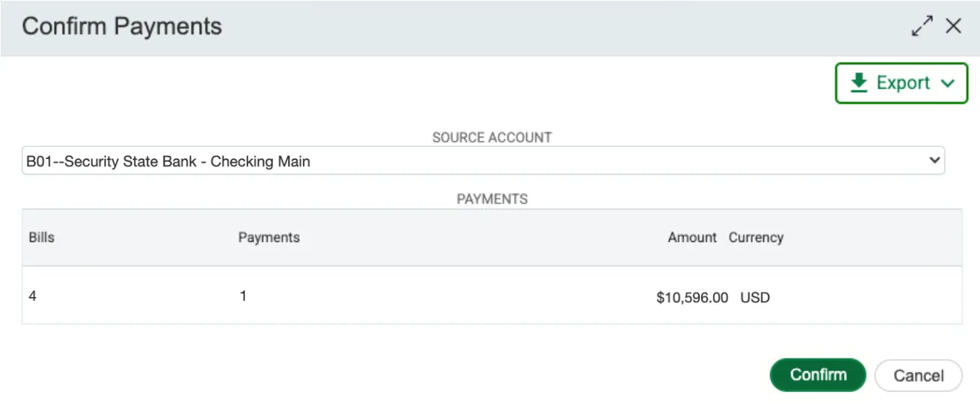
Task: Open the Export dropdown menu
Action: point(902,83)
